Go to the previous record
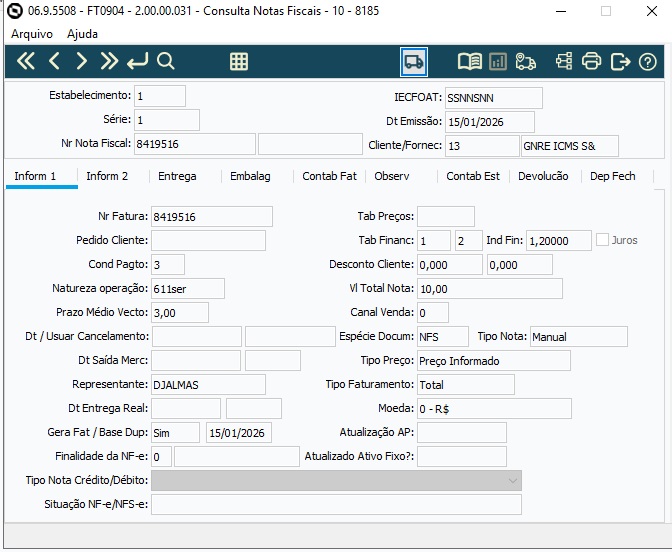 (54, 61)
